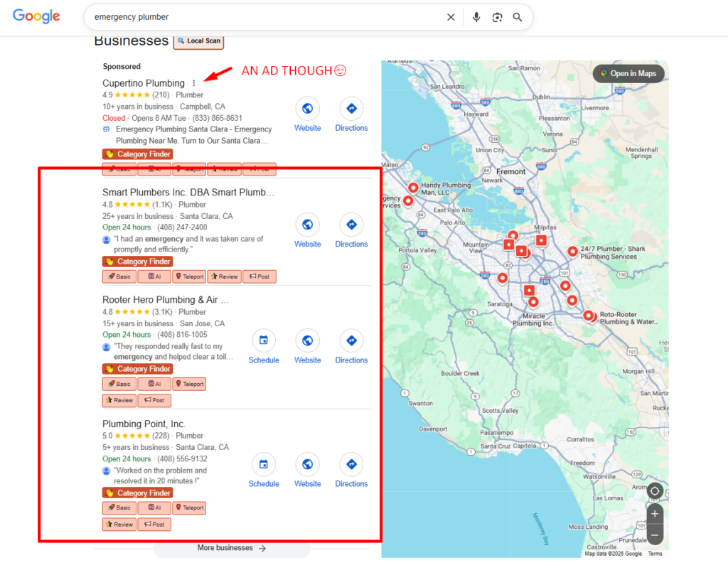Clear the search query with the X icon

(x=451, y=16)
